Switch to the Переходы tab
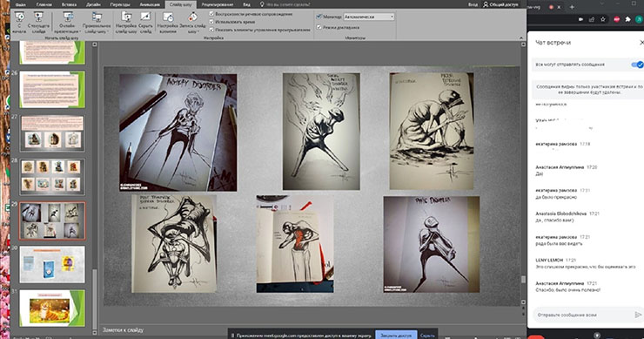Viewport: 644px width, 339px height. click(120, 4)
